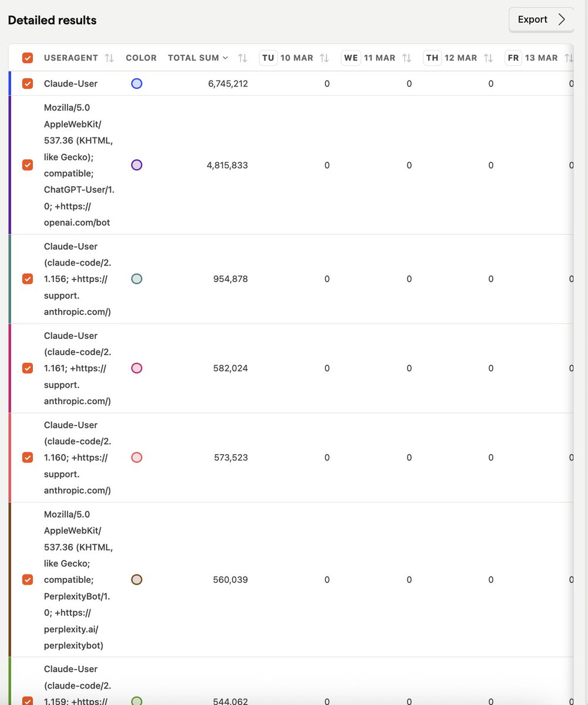Click the 13 MAR column label
The image size is (588, 705).
[542, 58]
